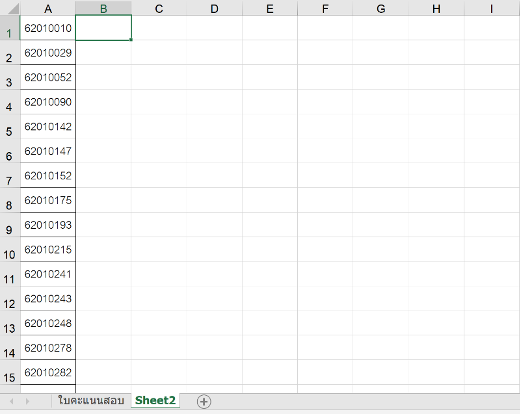Image resolution: width=520 pixels, height=414 pixels.
Task: Click cell containing 62010010
Action: 48,28
